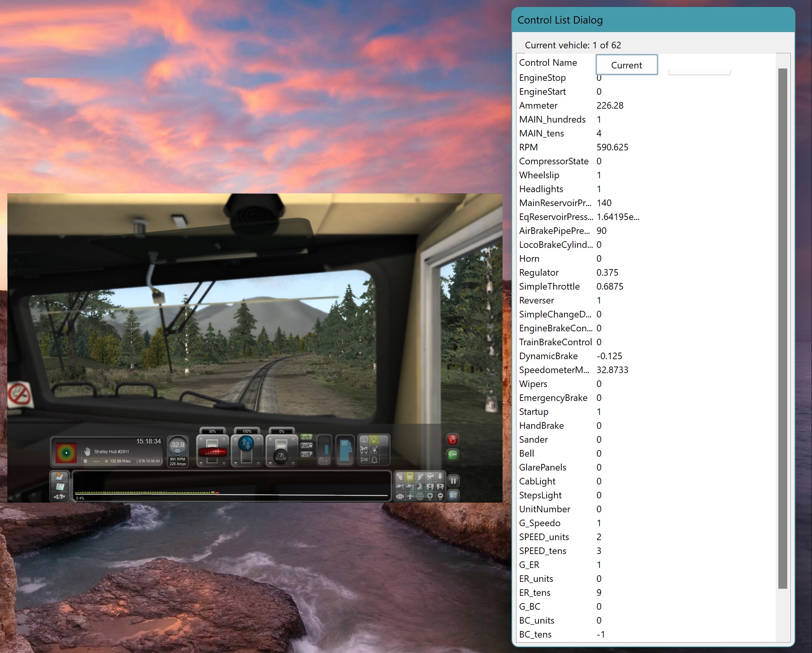Switch to cab view train icon
This screenshot has width=812, height=653.
point(410,477)
